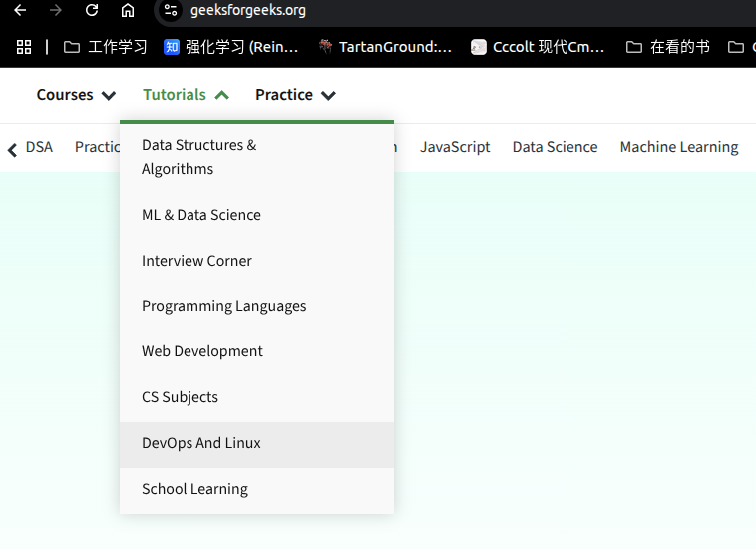Expand the Courses dropdown
Image resolution: width=756 pixels, height=549 pixels.
(x=76, y=95)
